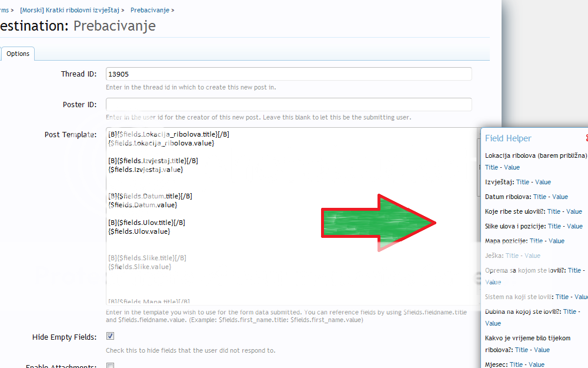
Task: Insert Value for Izvještaj field
Action: pyautogui.click(x=543, y=182)
